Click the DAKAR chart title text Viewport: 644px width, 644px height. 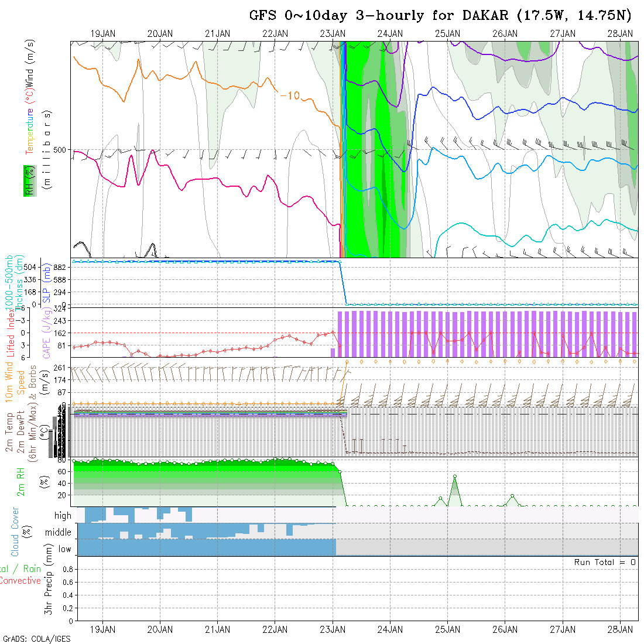coord(440,15)
